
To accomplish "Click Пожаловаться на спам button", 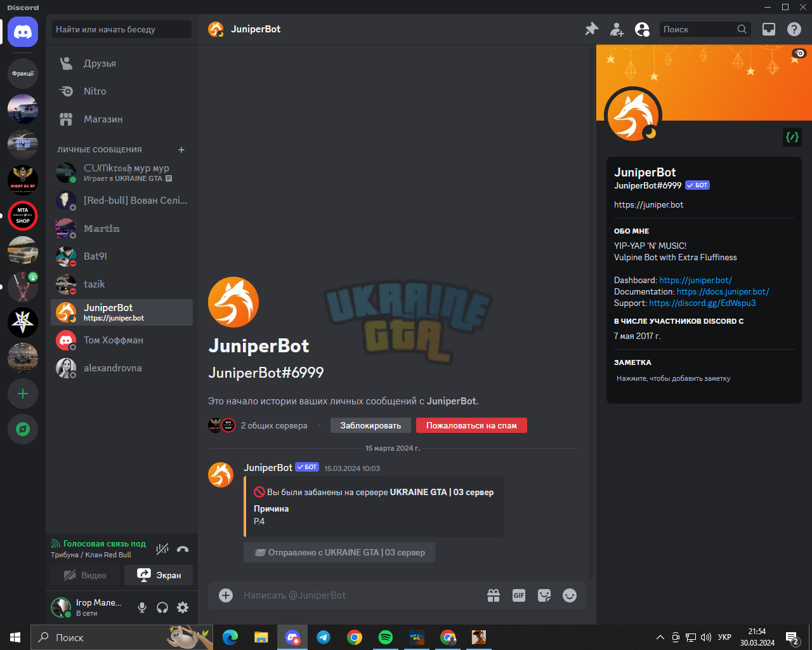I will 471,425.
